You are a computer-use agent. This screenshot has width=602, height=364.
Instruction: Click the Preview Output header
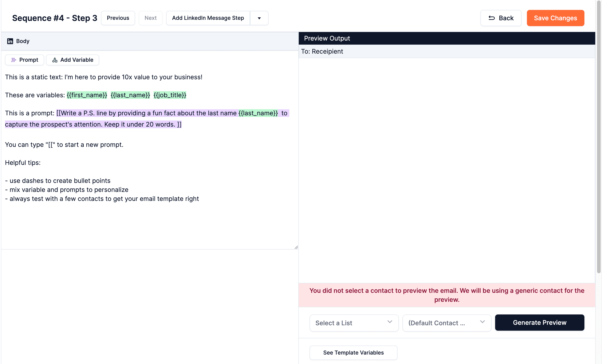(447, 38)
